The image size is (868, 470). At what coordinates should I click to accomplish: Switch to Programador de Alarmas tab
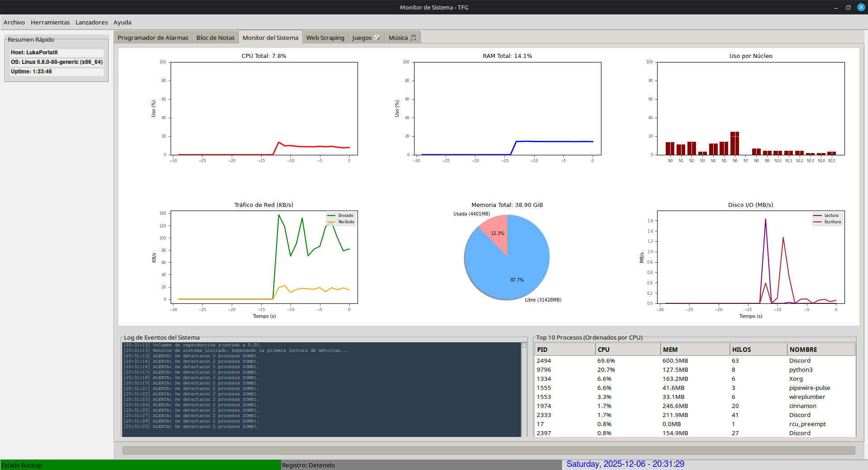click(153, 38)
